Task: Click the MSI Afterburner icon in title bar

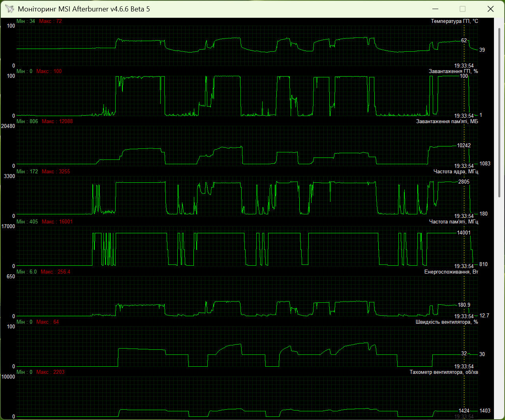Action: (9, 9)
